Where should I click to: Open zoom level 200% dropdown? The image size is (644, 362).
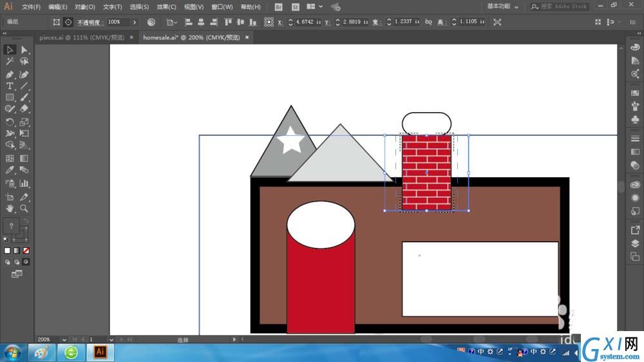64,339
